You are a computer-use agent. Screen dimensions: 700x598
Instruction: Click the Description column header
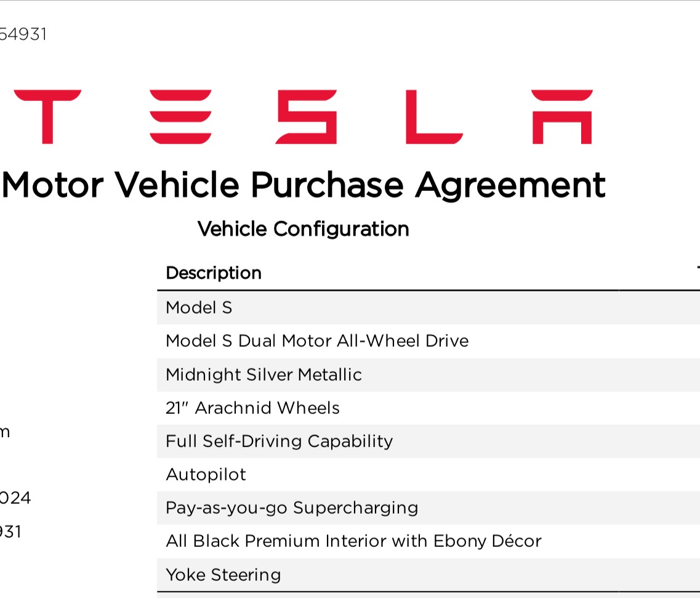coord(214,273)
